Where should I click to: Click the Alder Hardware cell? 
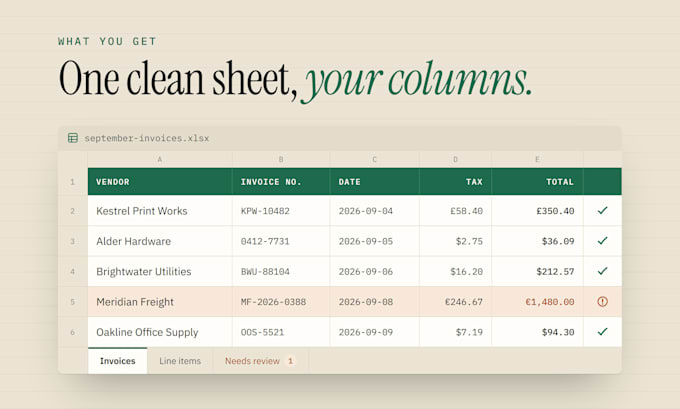(160, 241)
